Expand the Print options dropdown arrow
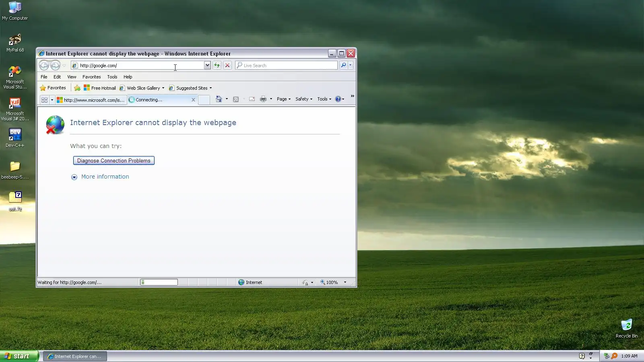The width and height of the screenshot is (644, 362). (271, 99)
